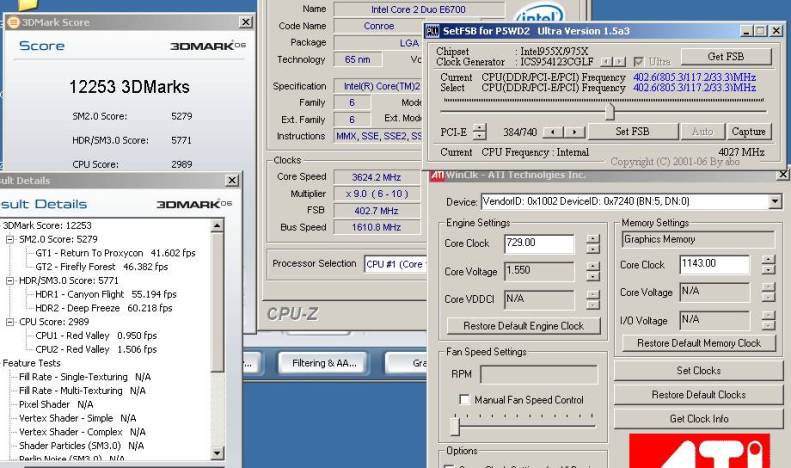Select the Pixel Shader row

click(x=56, y=404)
